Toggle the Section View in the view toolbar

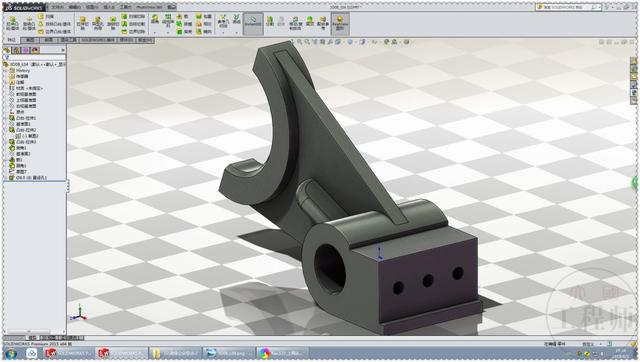pos(322,42)
